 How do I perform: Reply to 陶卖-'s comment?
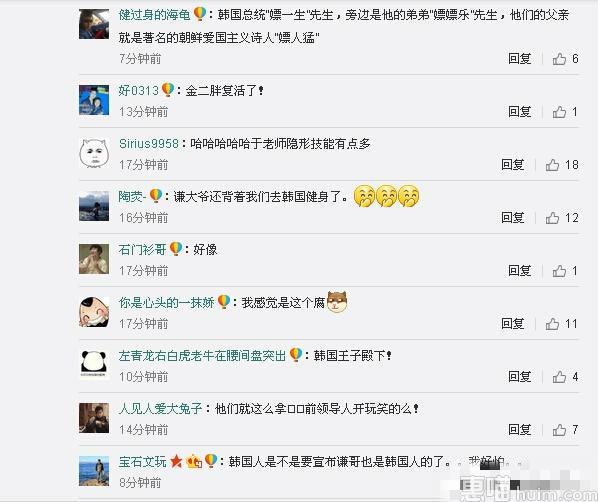tap(513, 218)
